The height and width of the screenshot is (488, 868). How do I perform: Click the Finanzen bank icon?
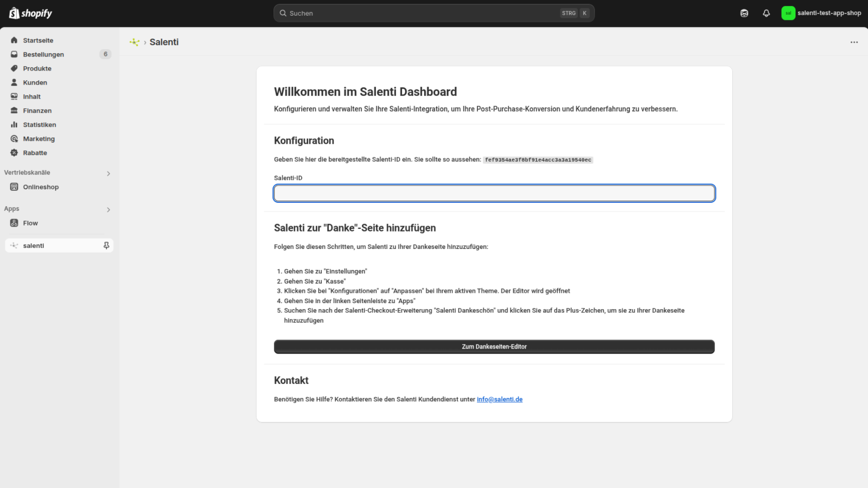point(14,111)
